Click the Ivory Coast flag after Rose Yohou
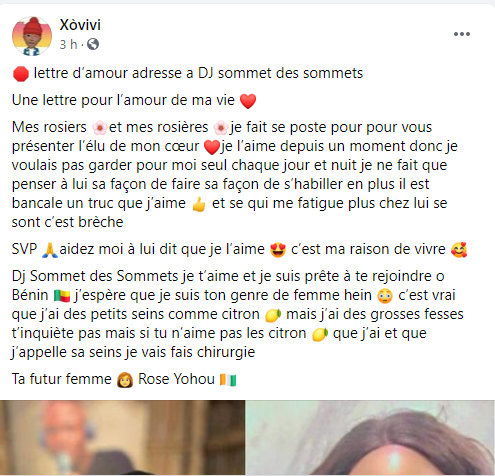Image resolution: width=495 pixels, height=476 pixels. 228,380
